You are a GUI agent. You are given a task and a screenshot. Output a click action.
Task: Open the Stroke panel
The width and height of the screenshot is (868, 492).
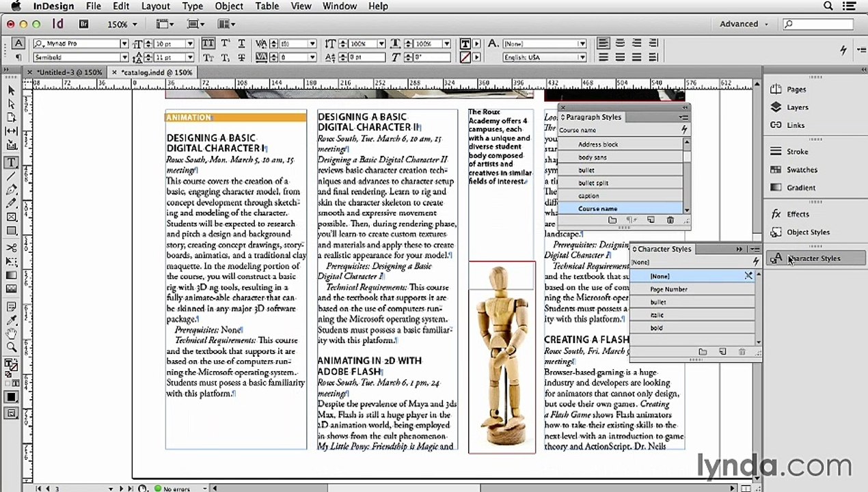(797, 152)
